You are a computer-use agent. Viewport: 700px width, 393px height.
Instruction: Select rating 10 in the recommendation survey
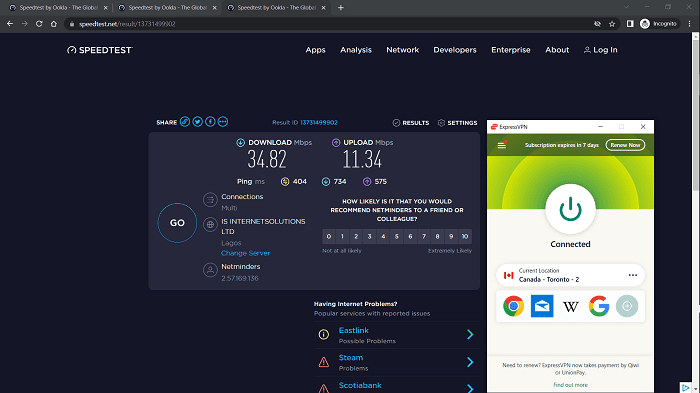(465, 236)
